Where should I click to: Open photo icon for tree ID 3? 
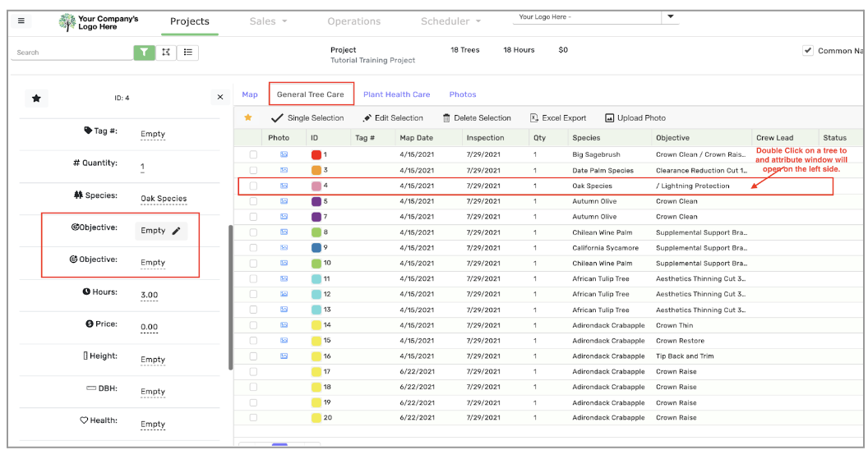(284, 170)
